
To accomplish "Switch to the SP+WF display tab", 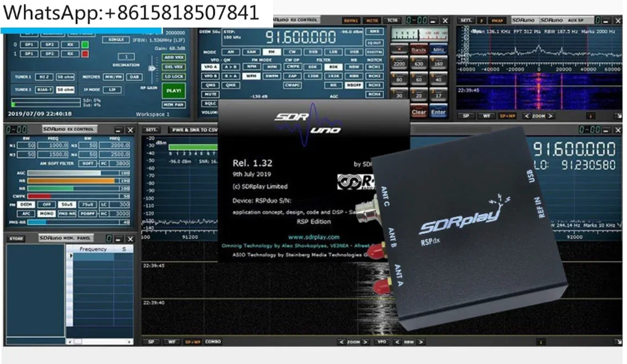I will coord(193,342).
